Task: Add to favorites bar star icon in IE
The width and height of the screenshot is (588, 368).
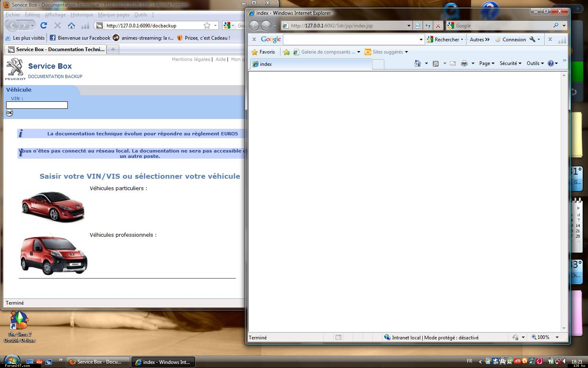Action: click(x=286, y=52)
